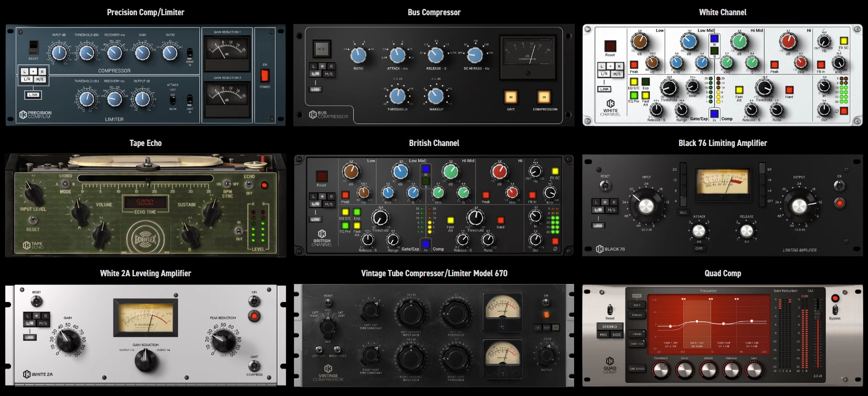Toggle the COMP IN switch on Precision Comp/Limiter
The height and width of the screenshot is (396, 868).
pos(189,54)
